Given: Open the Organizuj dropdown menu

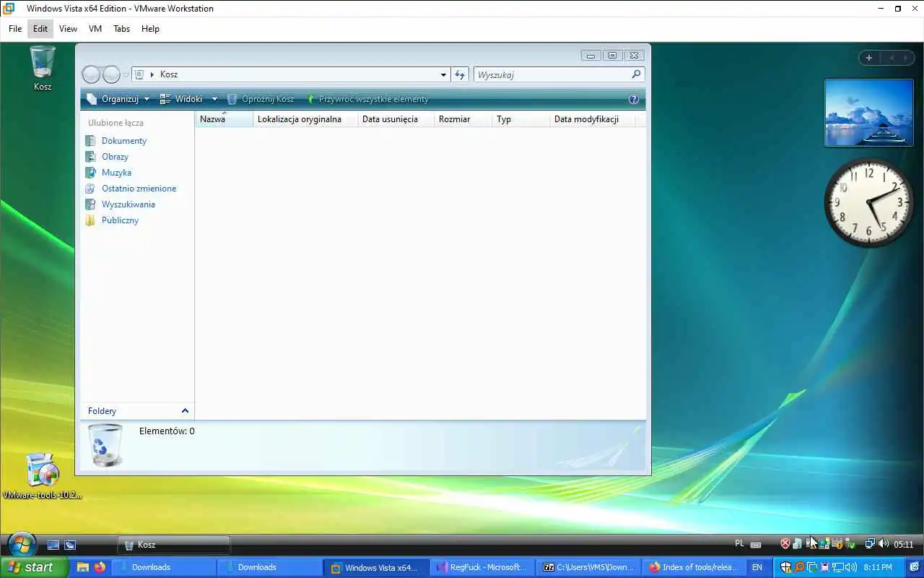Looking at the screenshot, I should click(x=118, y=99).
